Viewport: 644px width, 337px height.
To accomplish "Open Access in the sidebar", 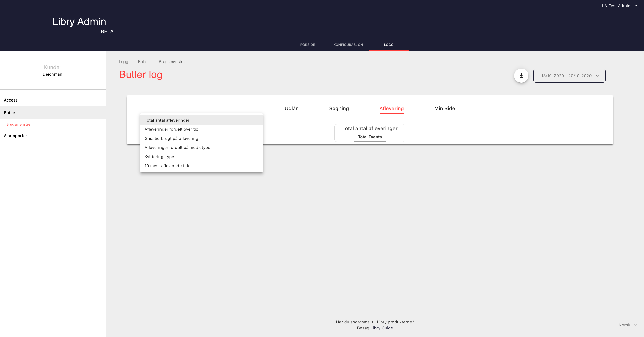I will tap(11, 100).
